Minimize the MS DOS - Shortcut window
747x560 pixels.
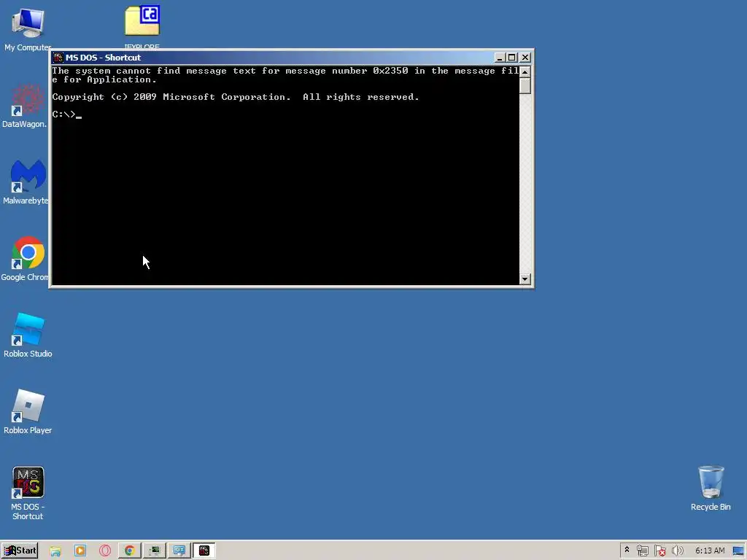point(499,58)
